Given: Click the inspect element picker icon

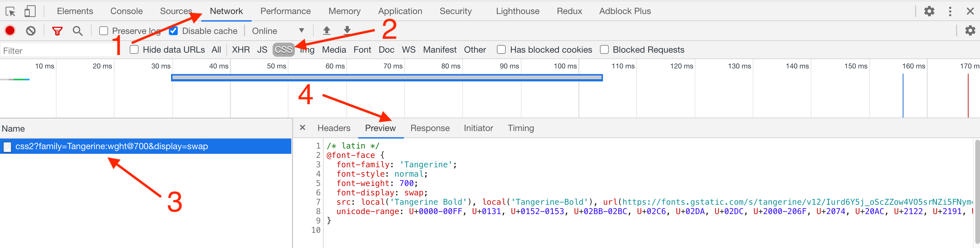Looking at the screenshot, I should pos(11,11).
